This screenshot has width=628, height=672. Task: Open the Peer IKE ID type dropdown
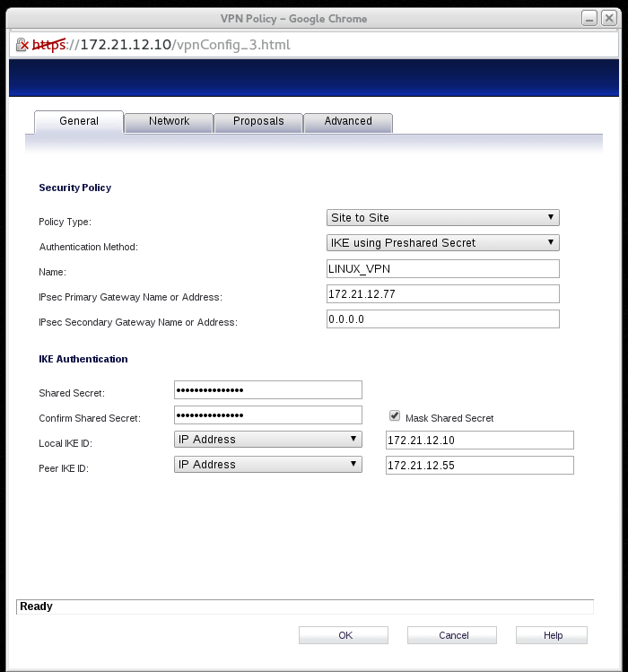pos(268,465)
